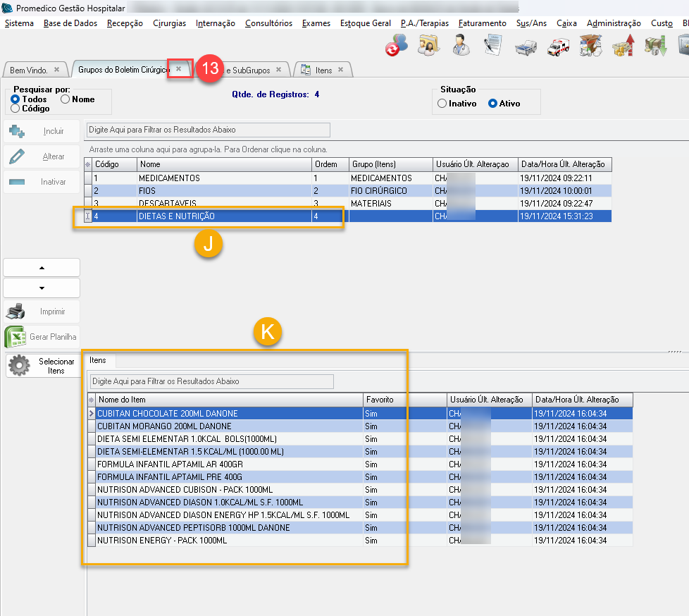This screenshot has width=689, height=616.
Task: Close the Grupos do Boletim Cirúrgico tab
Action: click(179, 69)
